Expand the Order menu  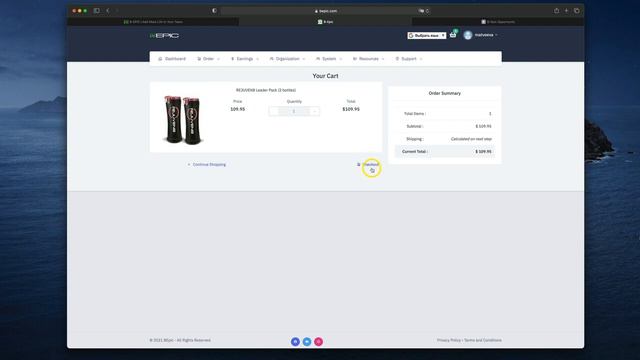pyautogui.click(x=209, y=59)
